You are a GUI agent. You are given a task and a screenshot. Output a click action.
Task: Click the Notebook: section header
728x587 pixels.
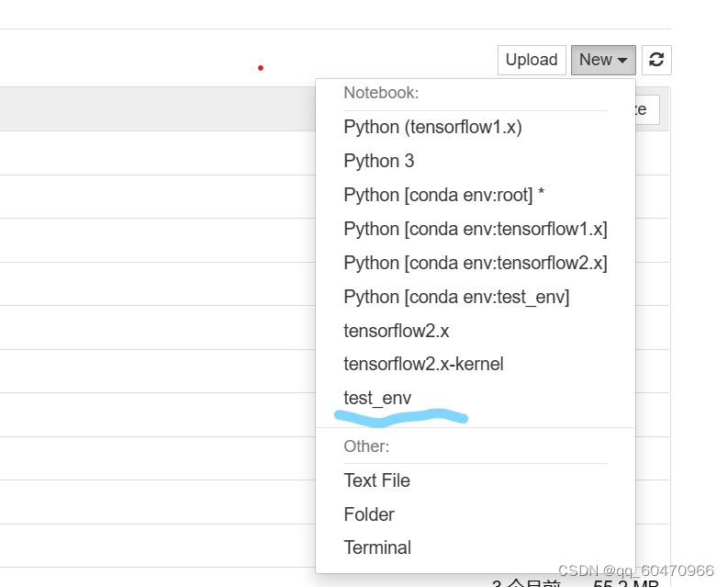[381, 93]
